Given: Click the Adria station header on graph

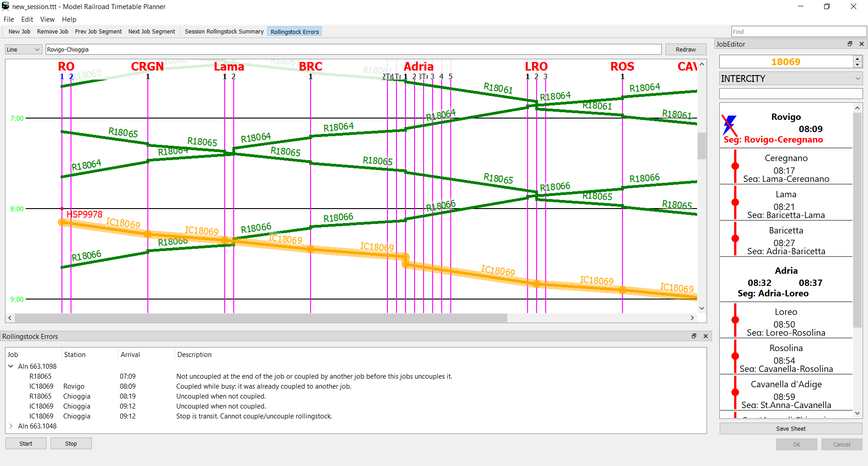Looking at the screenshot, I should coord(419,67).
